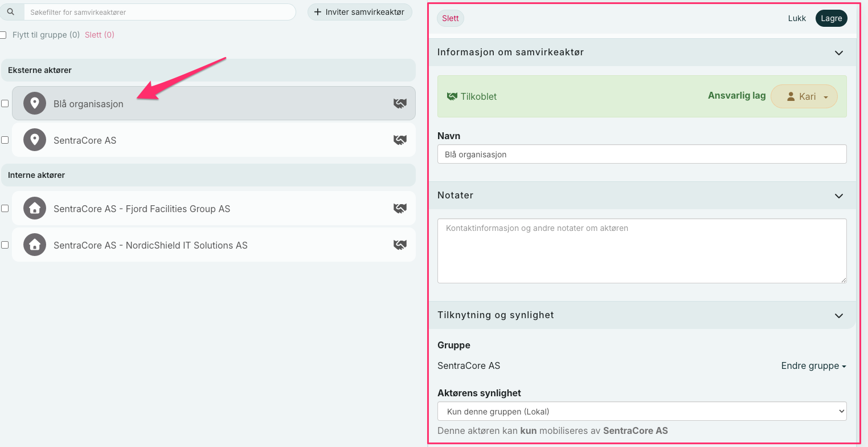Click location pin icon for Blå organisasjon
The height and width of the screenshot is (447, 868).
click(x=35, y=104)
